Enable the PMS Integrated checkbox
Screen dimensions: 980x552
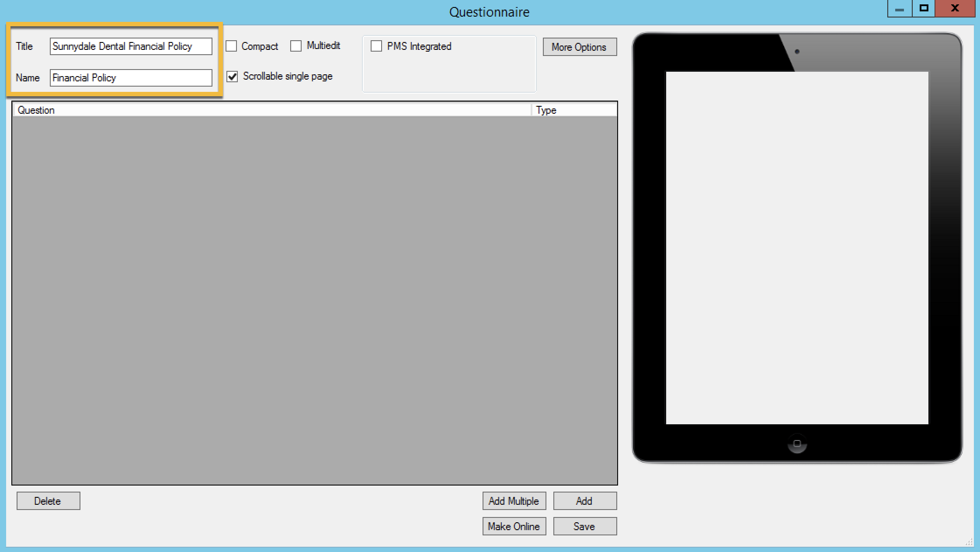coord(376,46)
